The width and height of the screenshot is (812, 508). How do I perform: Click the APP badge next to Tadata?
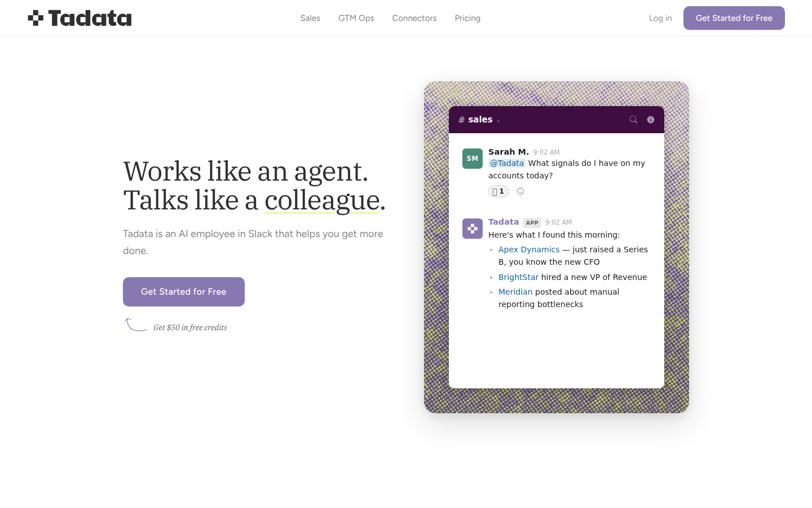pyautogui.click(x=532, y=222)
